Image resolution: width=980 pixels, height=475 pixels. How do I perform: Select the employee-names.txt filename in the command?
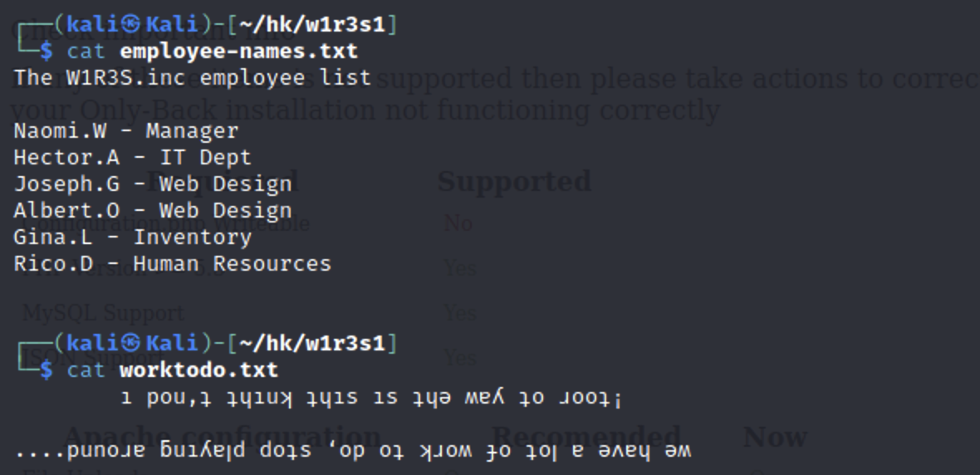point(238,51)
